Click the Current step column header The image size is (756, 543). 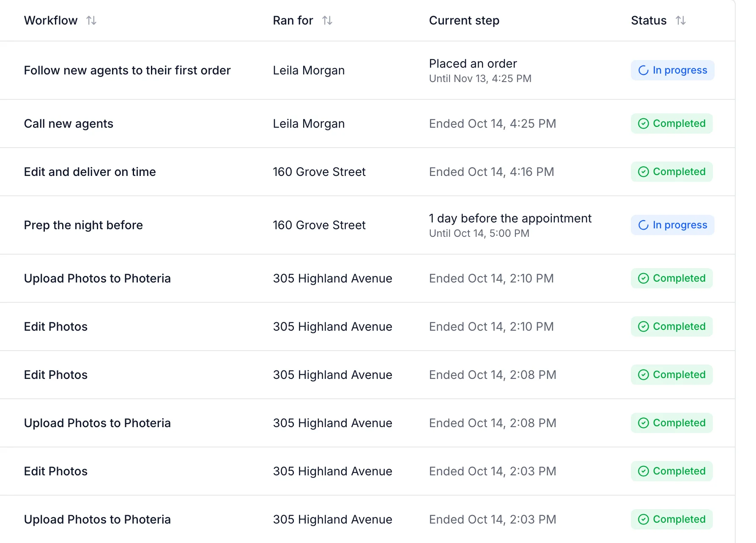464,20
